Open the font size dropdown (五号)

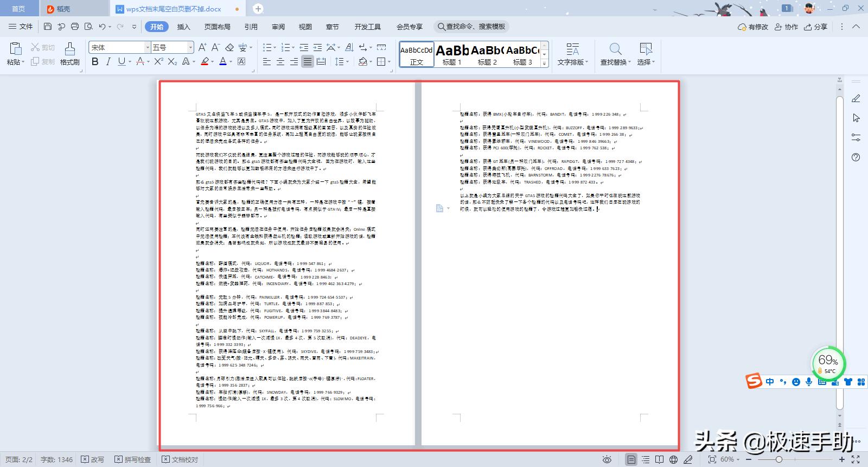(190, 47)
